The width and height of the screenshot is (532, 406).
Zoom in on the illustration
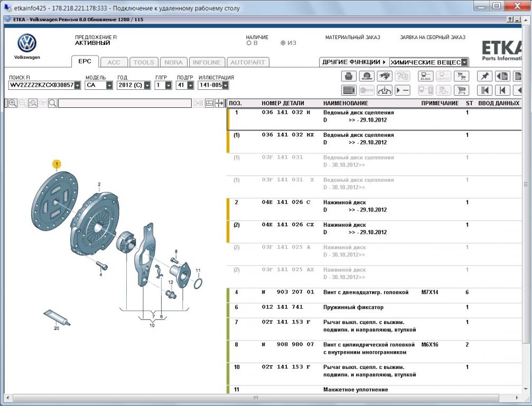click(x=13, y=103)
